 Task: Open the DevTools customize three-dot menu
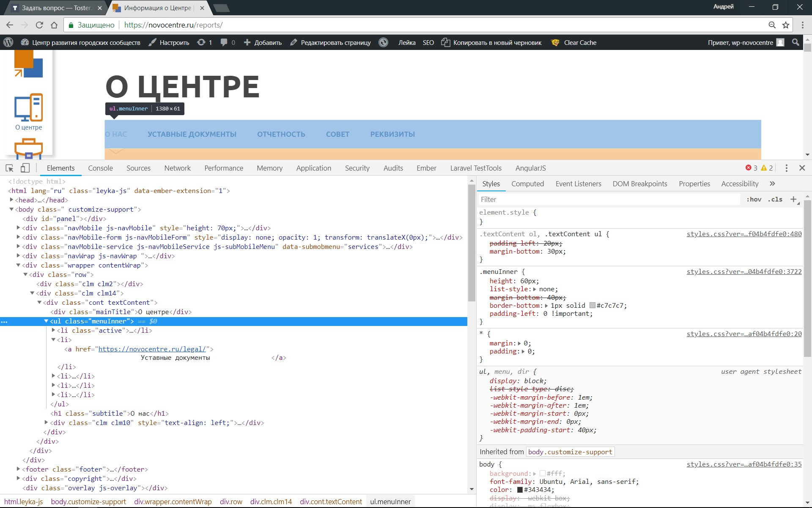[x=786, y=168]
